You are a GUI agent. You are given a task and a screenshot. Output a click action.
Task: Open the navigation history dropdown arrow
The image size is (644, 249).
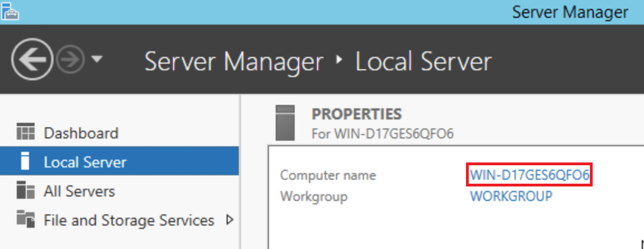tap(96, 59)
